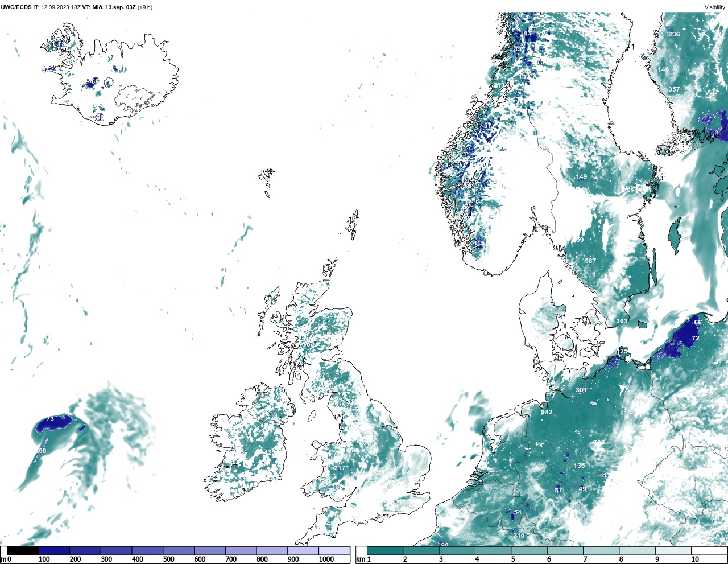Select the '1000' tick label on the meter scale

[326, 559]
